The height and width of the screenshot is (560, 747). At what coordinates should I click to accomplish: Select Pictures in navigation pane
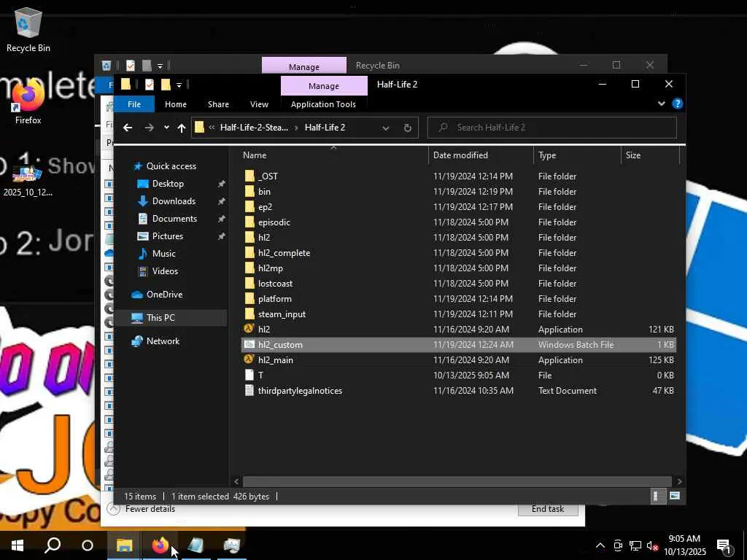tap(167, 236)
